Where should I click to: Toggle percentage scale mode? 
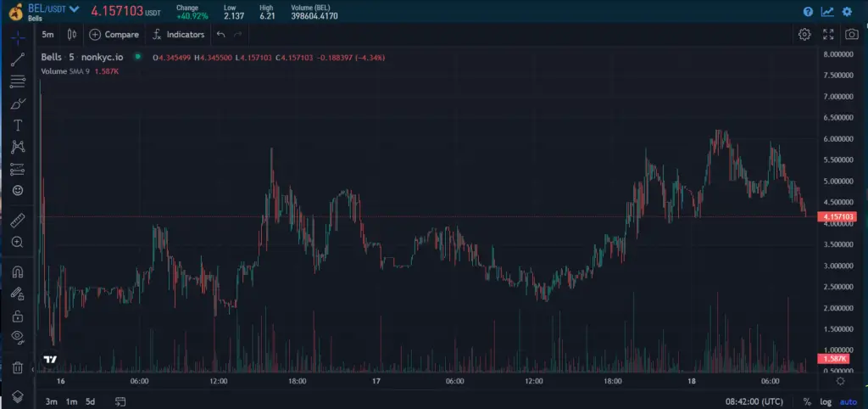pyautogui.click(x=807, y=402)
